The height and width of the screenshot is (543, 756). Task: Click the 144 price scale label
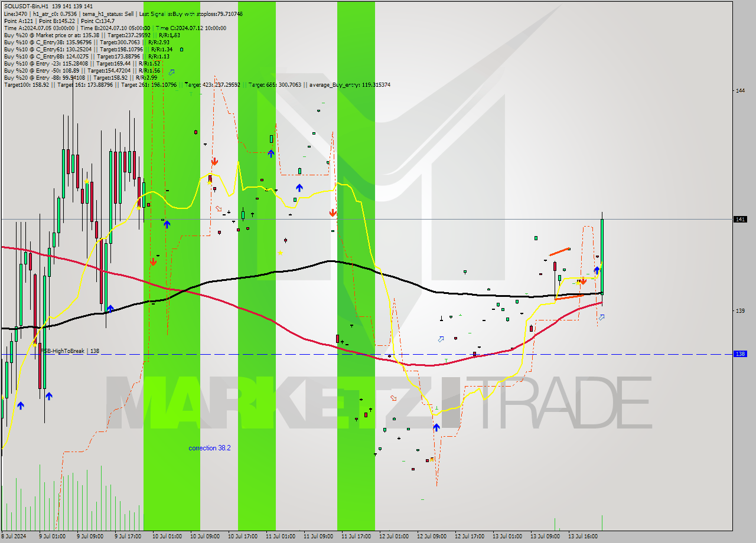tap(740, 90)
